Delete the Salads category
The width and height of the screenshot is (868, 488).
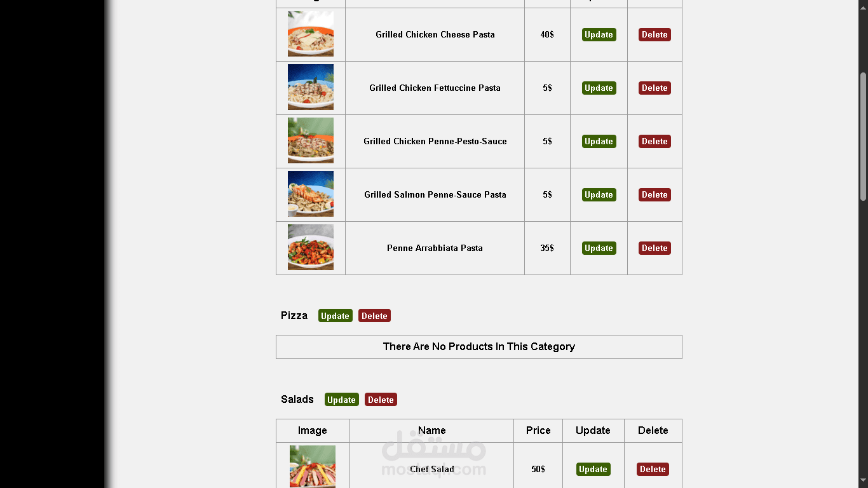[x=381, y=400]
